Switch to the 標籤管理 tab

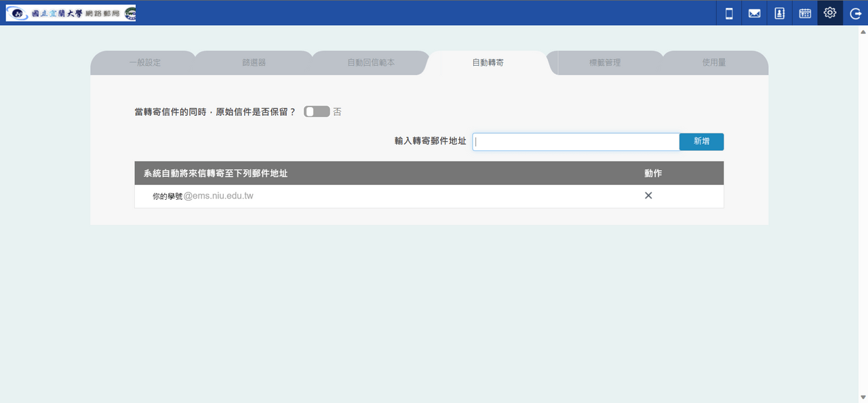605,62
